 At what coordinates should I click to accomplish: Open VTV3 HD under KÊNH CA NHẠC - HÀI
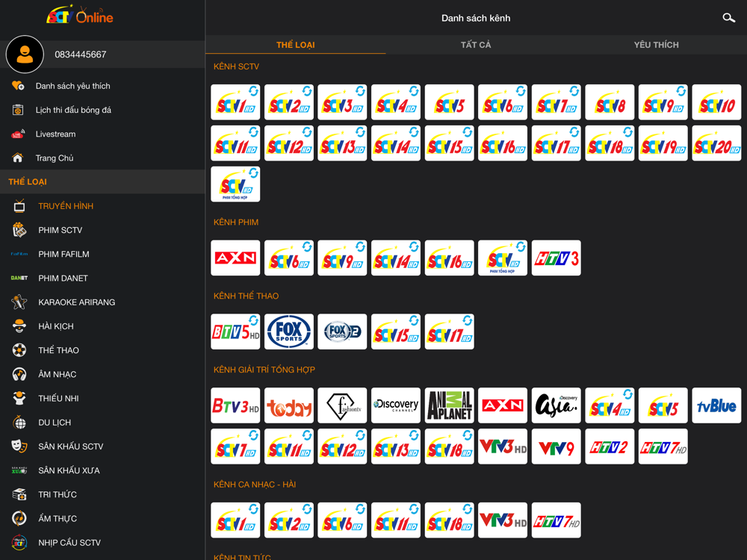click(x=503, y=520)
